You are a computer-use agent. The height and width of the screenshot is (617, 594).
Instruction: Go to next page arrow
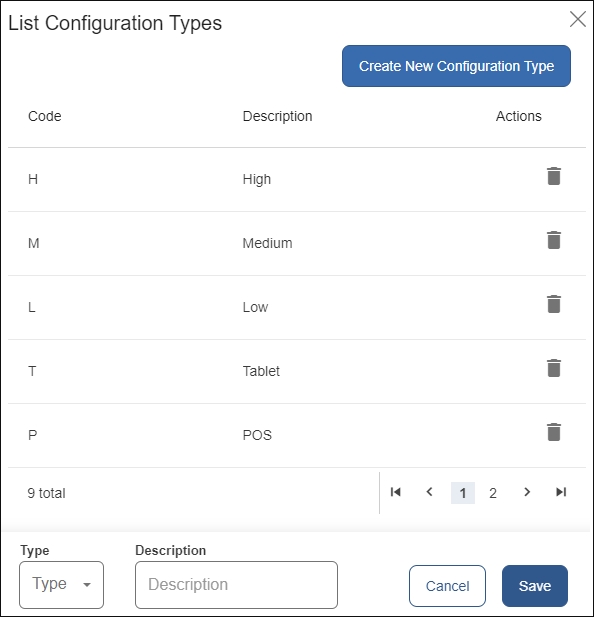tap(527, 492)
